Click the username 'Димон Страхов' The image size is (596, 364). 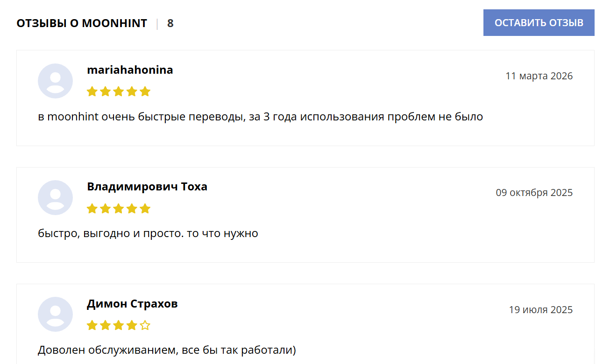132,304
